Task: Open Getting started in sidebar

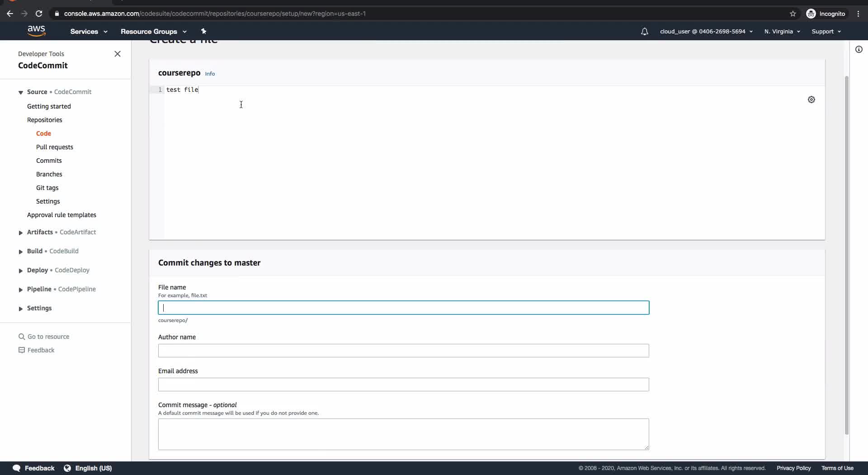Action: [x=49, y=106]
